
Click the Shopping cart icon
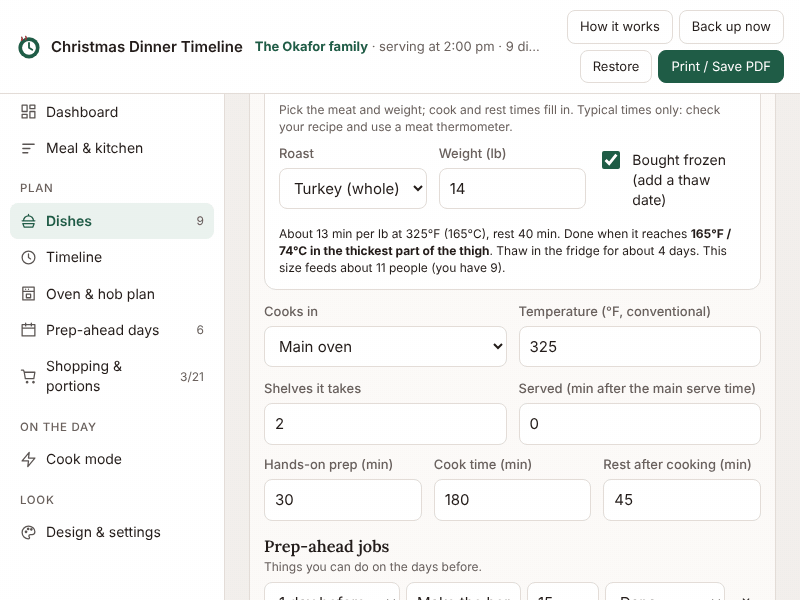[x=28, y=377]
